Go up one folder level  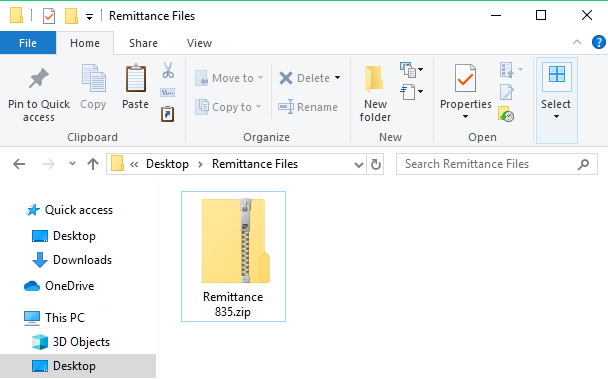point(93,164)
